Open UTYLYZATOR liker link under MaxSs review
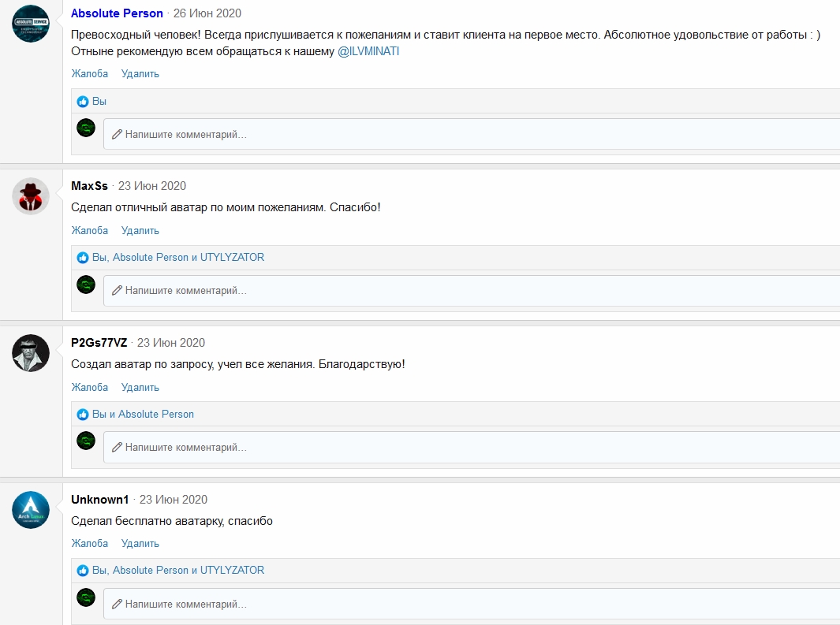 click(x=232, y=258)
